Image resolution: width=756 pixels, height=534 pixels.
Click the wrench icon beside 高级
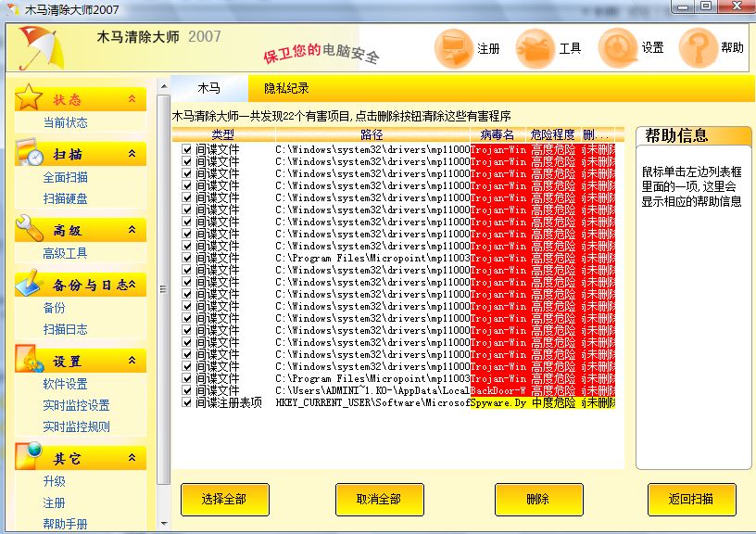click(x=30, y=229)
